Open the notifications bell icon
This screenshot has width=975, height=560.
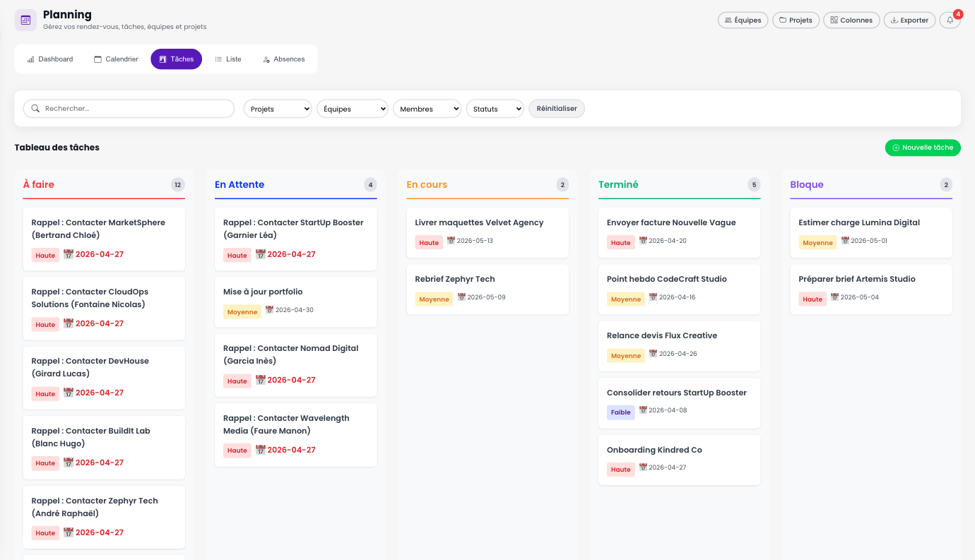click(950, 20)
